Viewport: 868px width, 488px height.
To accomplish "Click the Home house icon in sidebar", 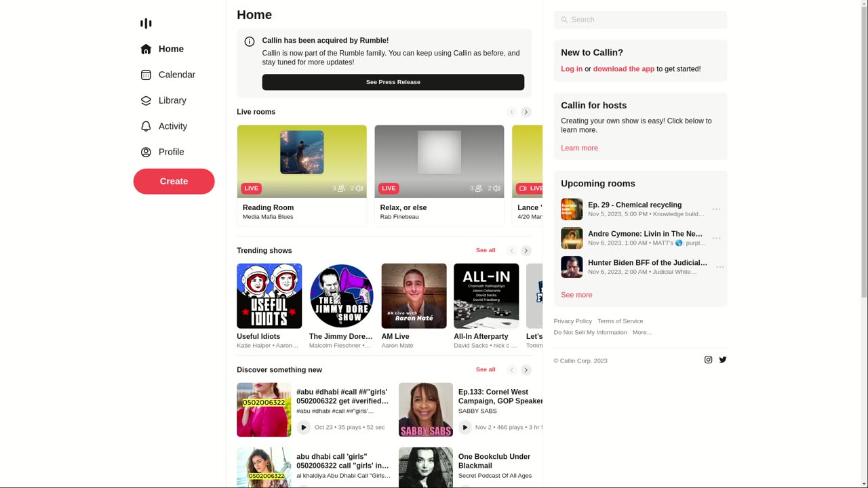I will [x=146, y=49].
